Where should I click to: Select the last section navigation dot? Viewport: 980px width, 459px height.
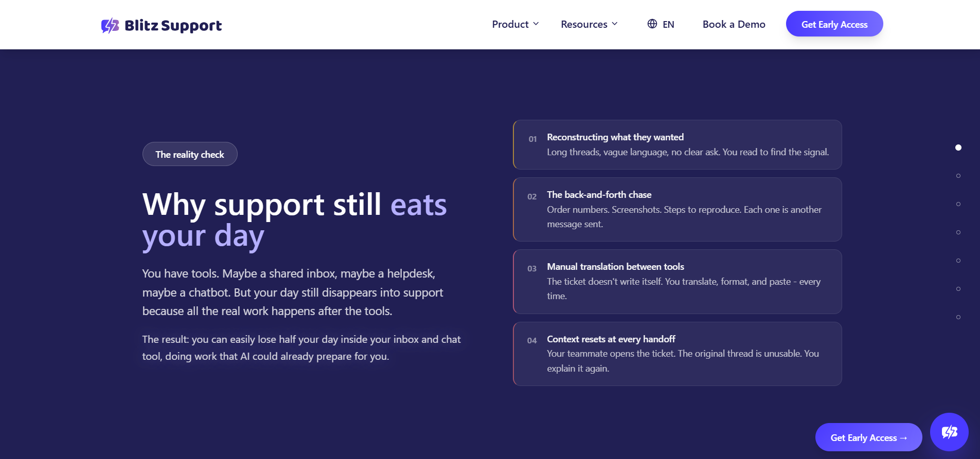(958, 317)
